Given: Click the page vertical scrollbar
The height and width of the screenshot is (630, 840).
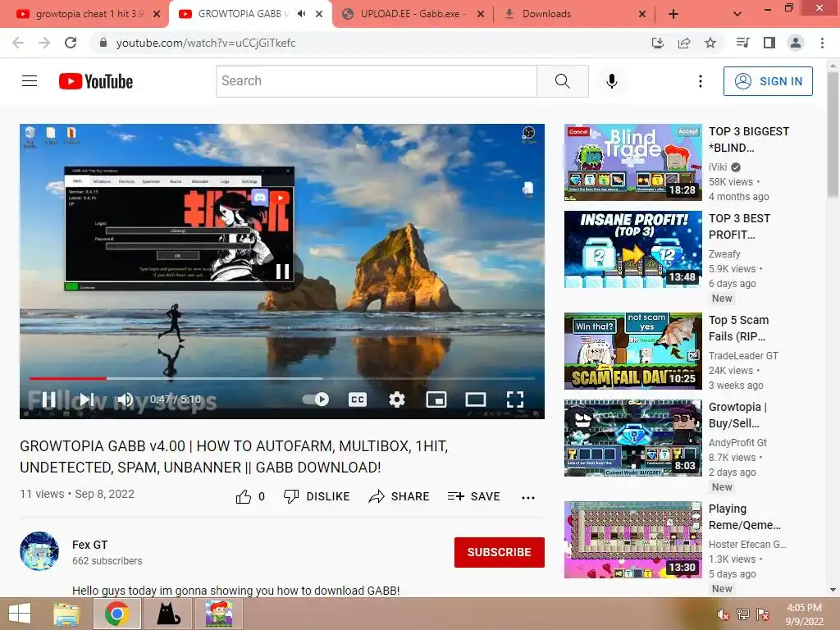Looking at the screenshot, I should pyautogui.click(x=833, y=134).
